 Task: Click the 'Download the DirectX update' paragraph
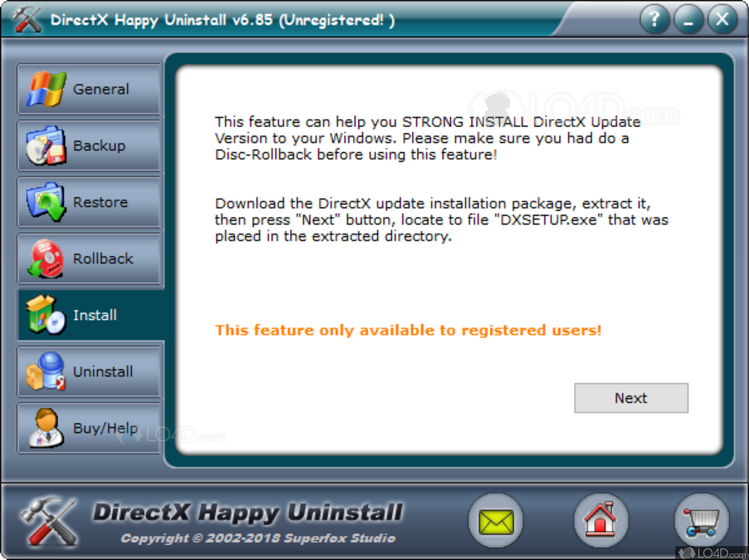(x=441, y=219)
